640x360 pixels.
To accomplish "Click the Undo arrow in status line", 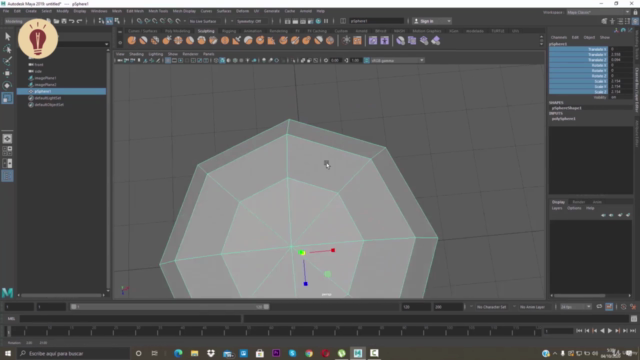I will (x=72, y=21).
